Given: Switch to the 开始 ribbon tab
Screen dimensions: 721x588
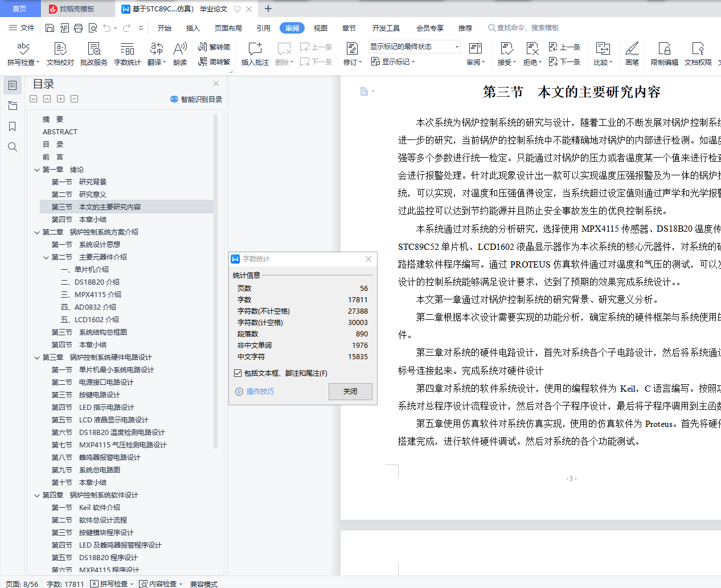Looking at the screenshot, I should tap(165, 28).
